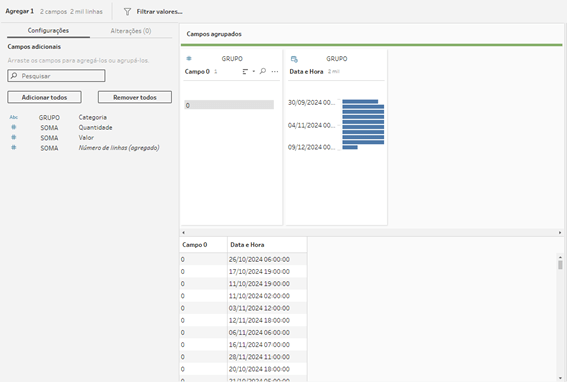Select the cell 16/11/2024 07:00:00
This screenshot has height=382, width=567.
click(x=267, y=345)
